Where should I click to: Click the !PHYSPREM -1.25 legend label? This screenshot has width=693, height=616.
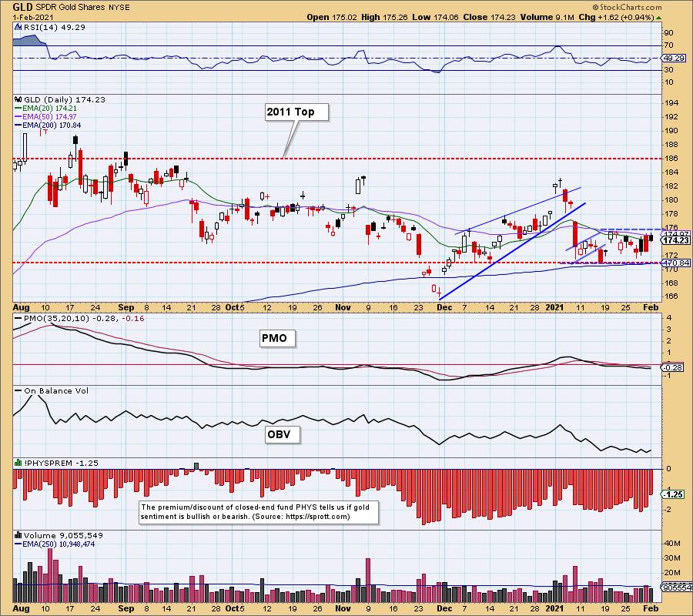coord(61,463)
